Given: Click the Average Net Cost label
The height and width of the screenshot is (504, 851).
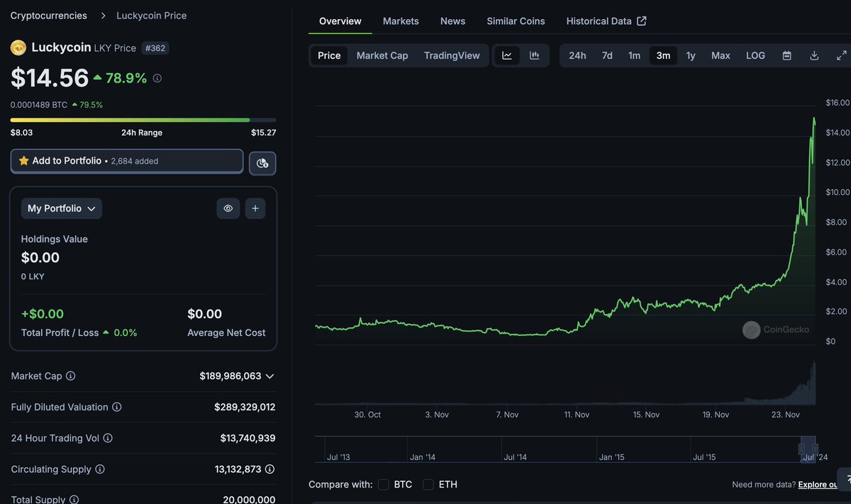Looking at the screenshot, I should pyautogui.click(x=226, y=332).
